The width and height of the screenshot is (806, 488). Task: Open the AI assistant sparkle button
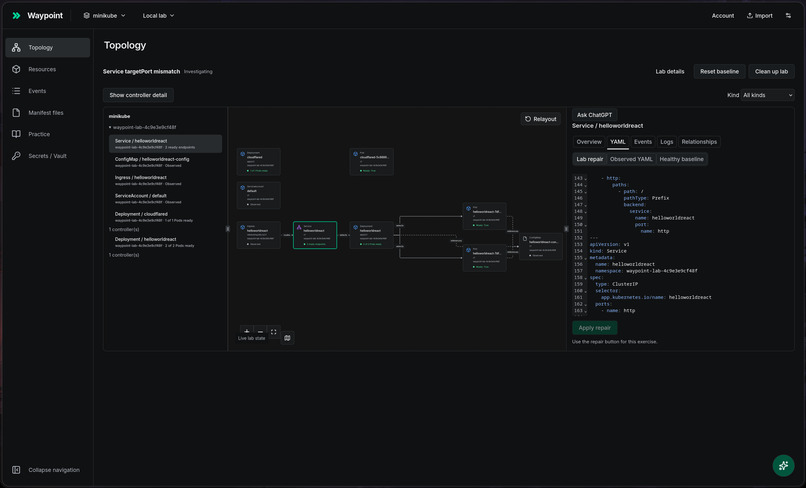pos(783,465)
